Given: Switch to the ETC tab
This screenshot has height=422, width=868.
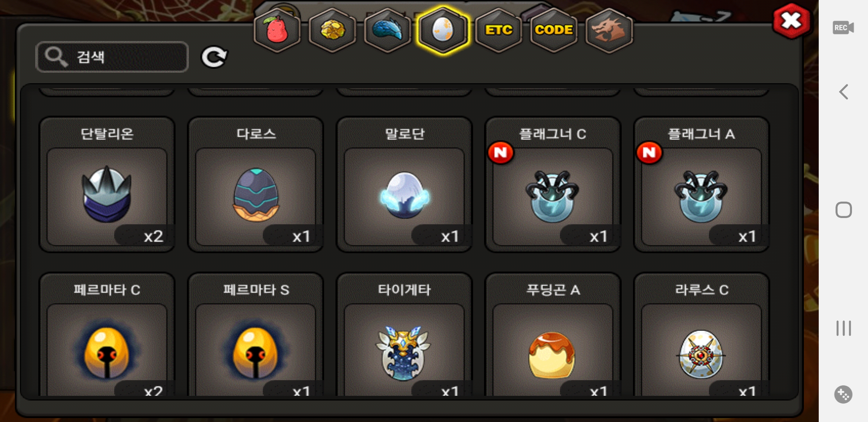Looking at the screenshot, I should (499, 30).
